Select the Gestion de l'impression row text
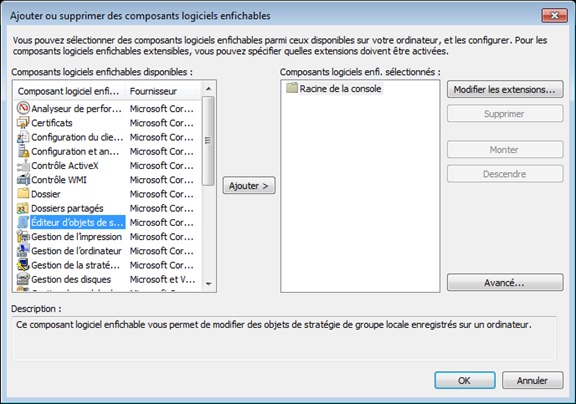Viewport: 576px width, 404px height. [x=76, y=237]
